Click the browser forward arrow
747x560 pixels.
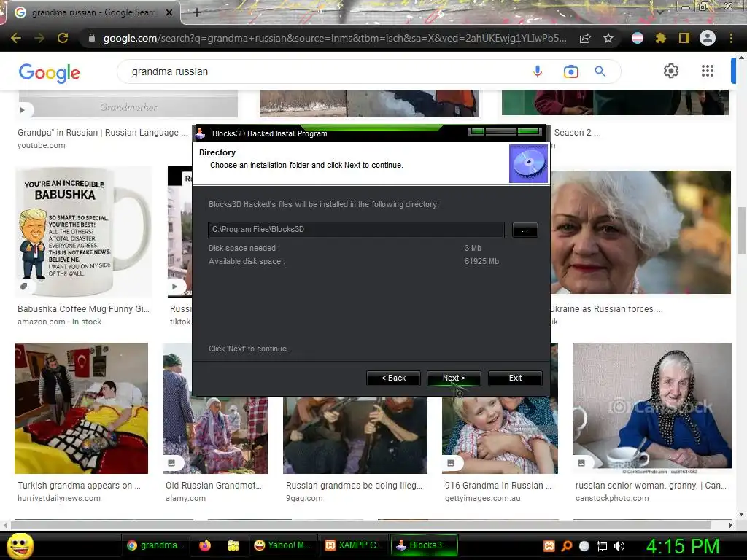(x=39, y=38)
